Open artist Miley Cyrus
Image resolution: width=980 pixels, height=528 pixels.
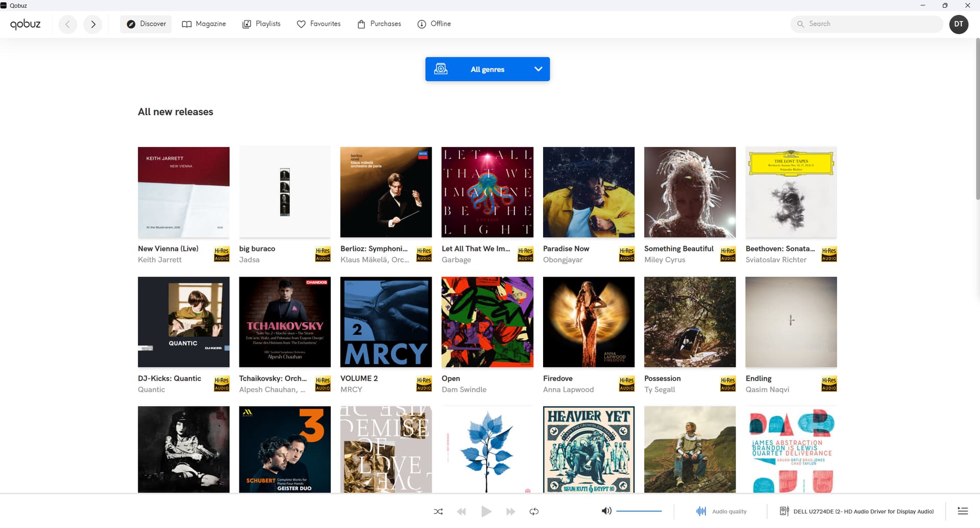click(x=665, y=260)
